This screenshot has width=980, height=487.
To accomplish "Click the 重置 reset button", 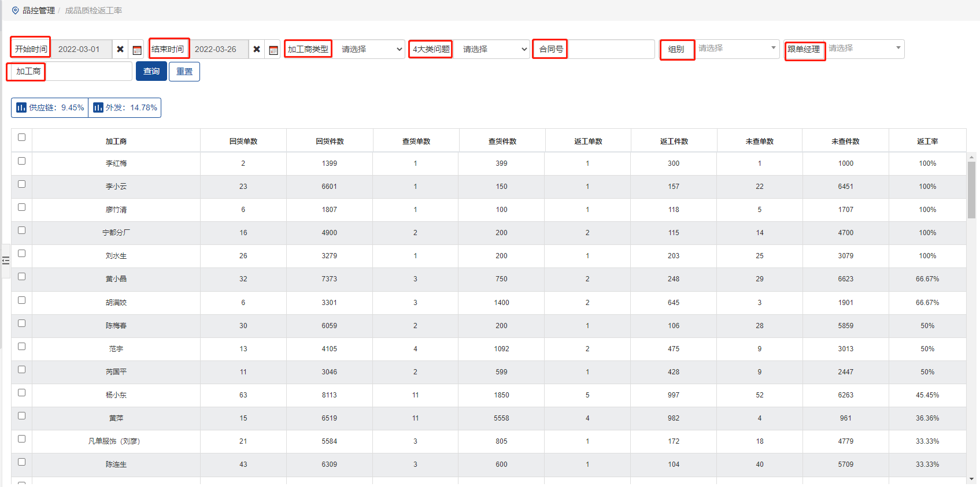I will 184,72.
